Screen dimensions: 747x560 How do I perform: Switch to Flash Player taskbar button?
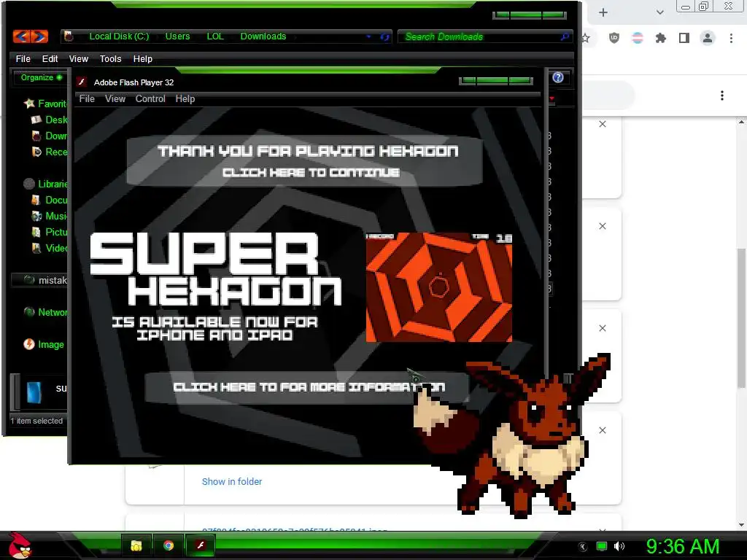click(200, 545)
